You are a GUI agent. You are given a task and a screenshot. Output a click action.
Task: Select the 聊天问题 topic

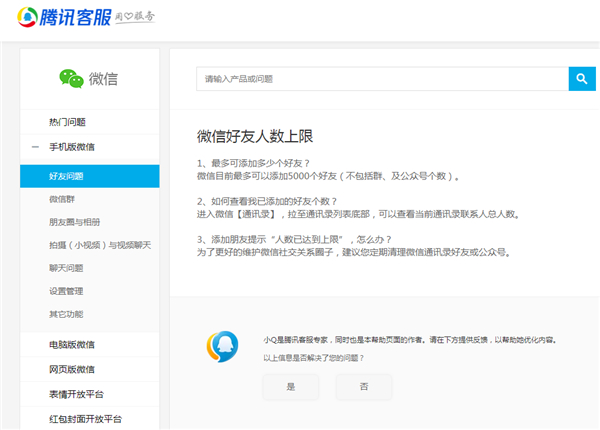tap(66, 268)
